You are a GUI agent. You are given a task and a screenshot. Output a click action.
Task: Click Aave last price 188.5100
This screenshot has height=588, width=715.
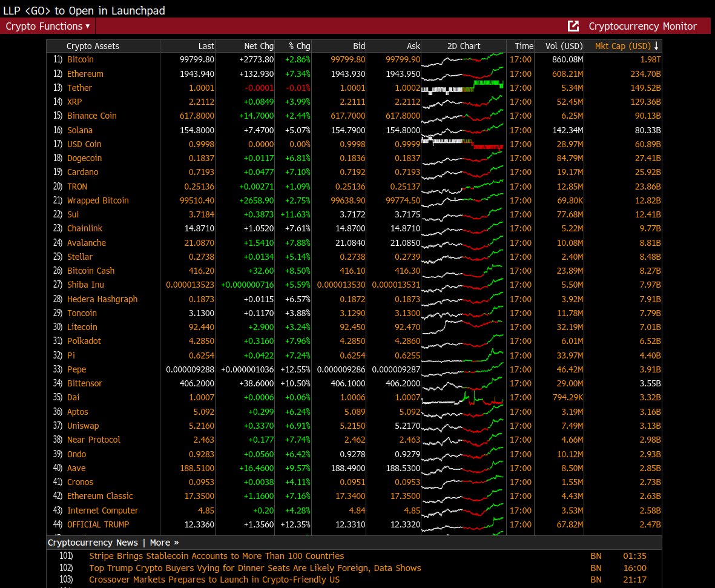(197, 468)
